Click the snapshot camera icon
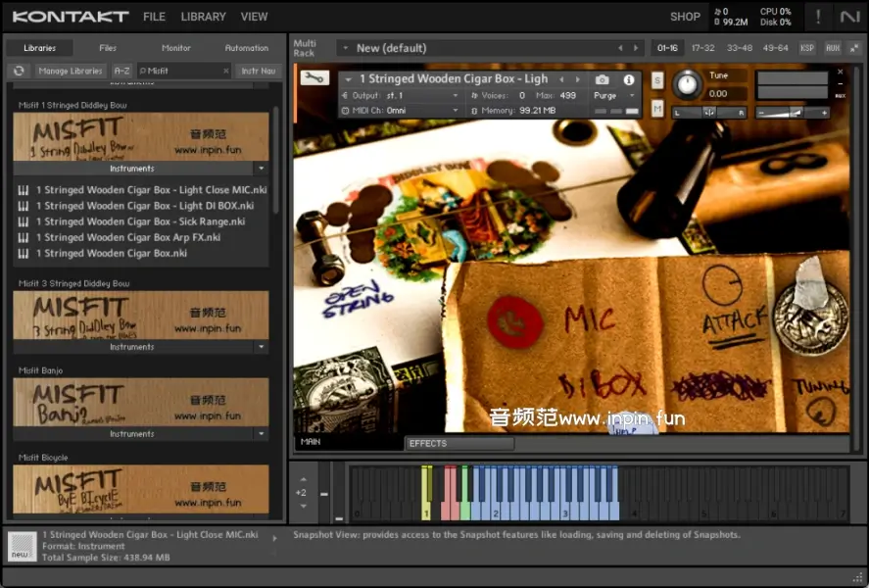Screen dimensions: 869x588 coord(603,79)
